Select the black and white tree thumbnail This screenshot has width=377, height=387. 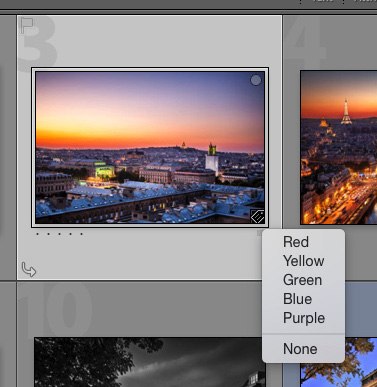[150, 362]
